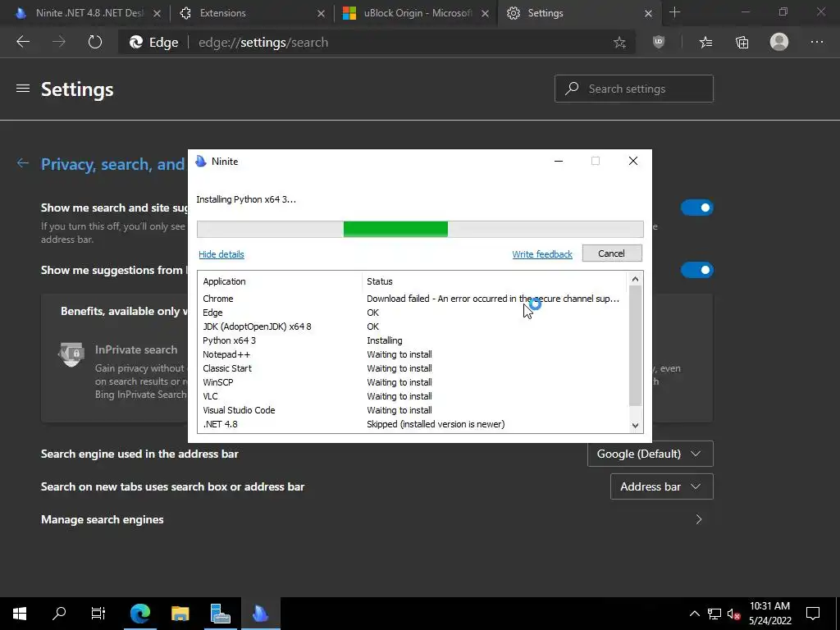Click the Ninite list scroll up arrow
This screenshot has width=840, height=630.
pos(635,279)
